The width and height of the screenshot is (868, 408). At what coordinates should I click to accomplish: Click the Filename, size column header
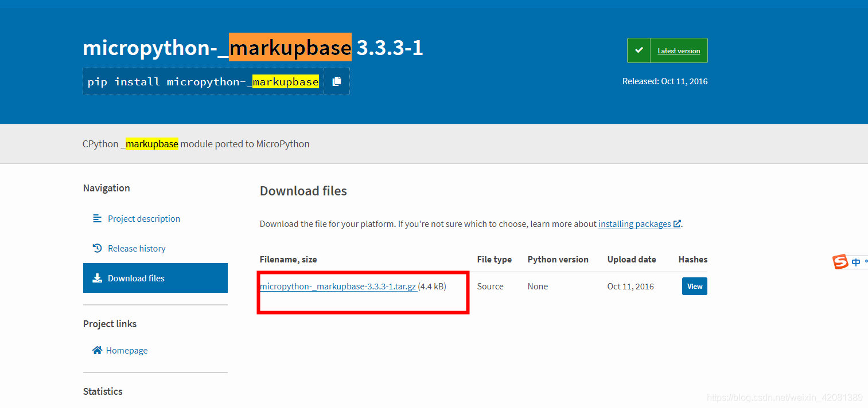pyautogui.click(x=288, y=260)
